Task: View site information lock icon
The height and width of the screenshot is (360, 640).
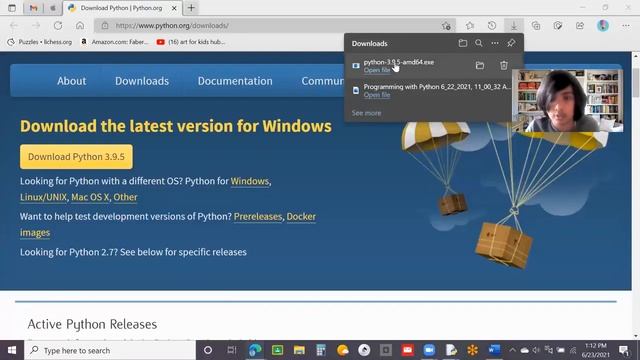Action: [105, 26]
